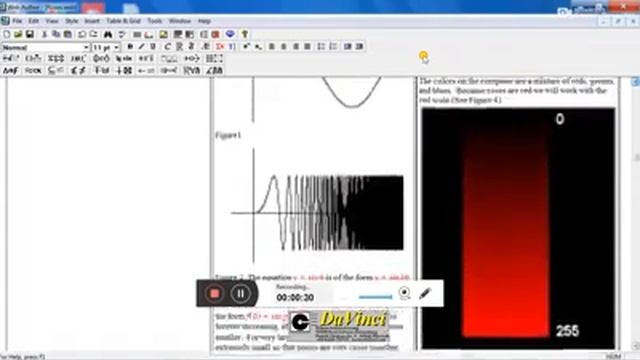Toggle webcam icon in recording bar
Image resolution: width=640 pixels, height=360 pixels.
pos(404,293)
